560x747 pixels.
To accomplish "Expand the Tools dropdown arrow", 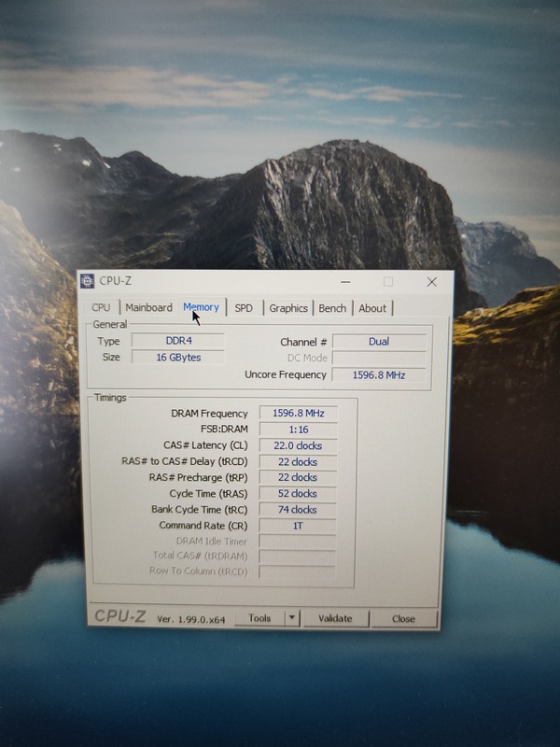I will [x=291, y=618].
